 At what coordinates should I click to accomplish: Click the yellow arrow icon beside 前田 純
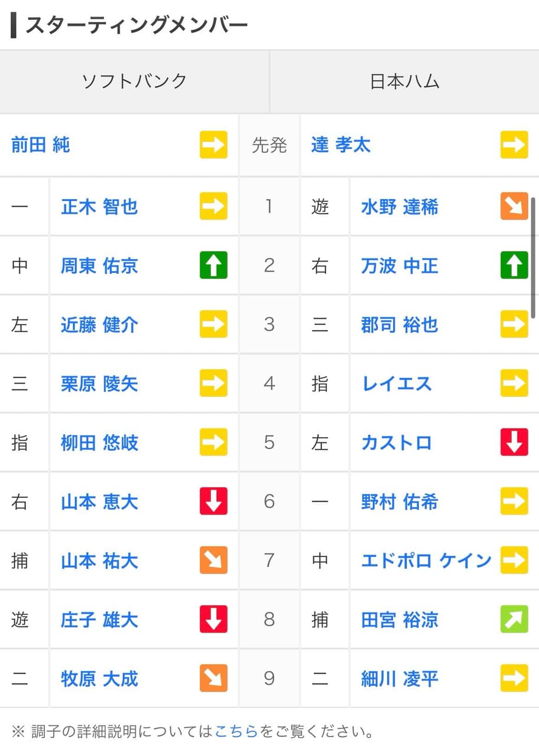(213, 145)
